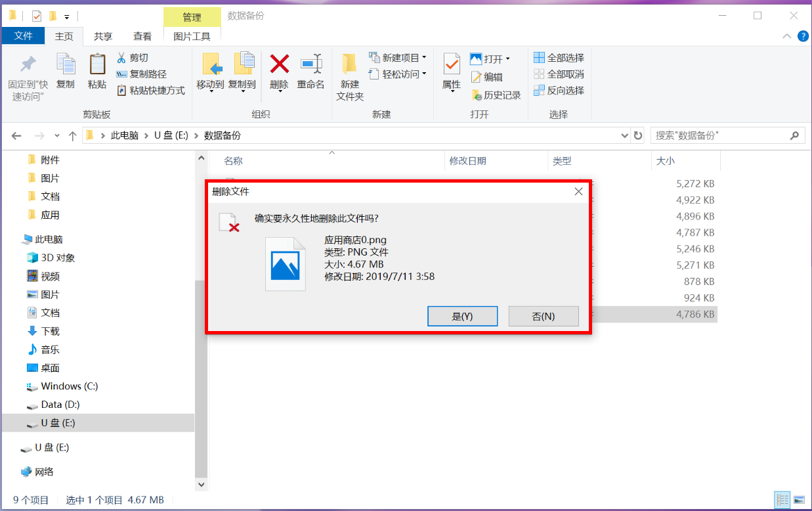Screen dimensions: 812x511
Task: Expand the 移动到 dropdown arrow
Action: (x=211, y=91)
